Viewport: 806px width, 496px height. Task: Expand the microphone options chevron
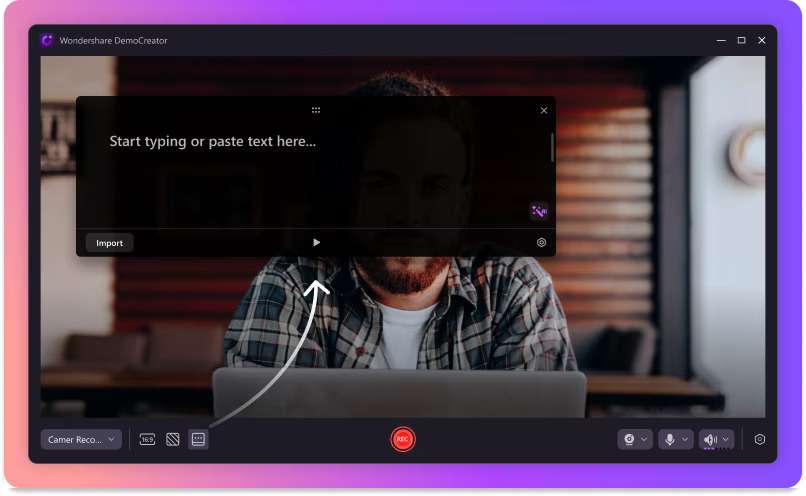point(685,439)
